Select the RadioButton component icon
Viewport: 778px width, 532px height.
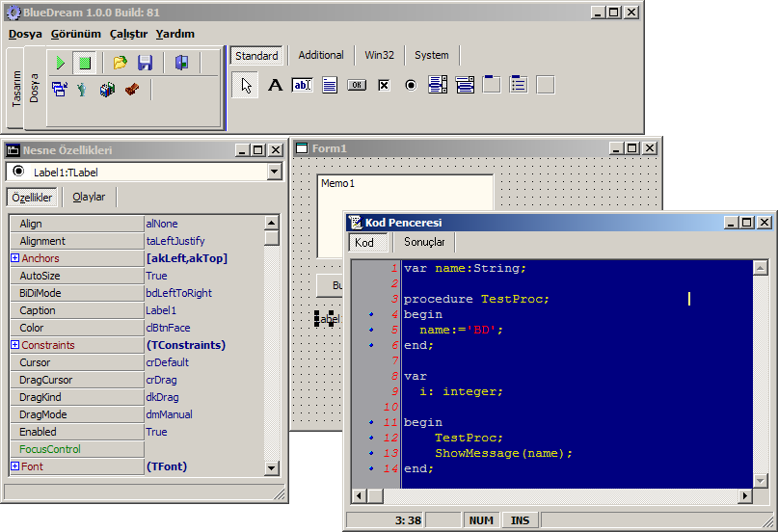(411, 85)
